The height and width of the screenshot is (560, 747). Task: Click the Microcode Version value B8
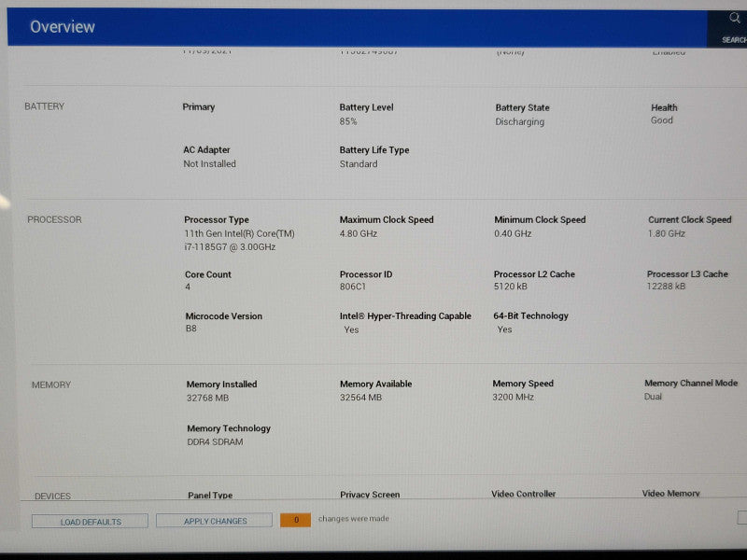191,329
